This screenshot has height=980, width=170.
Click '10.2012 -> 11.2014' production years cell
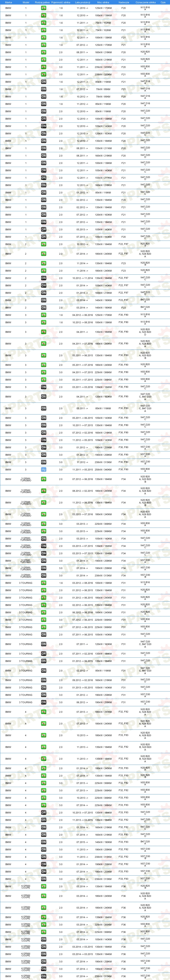(83, 278)
